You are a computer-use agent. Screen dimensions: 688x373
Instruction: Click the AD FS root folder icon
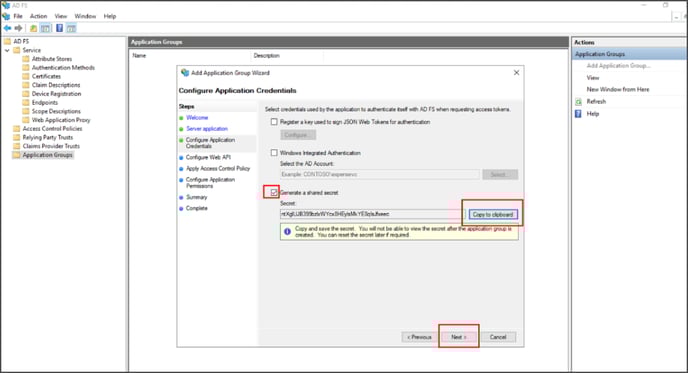point(7,41)
